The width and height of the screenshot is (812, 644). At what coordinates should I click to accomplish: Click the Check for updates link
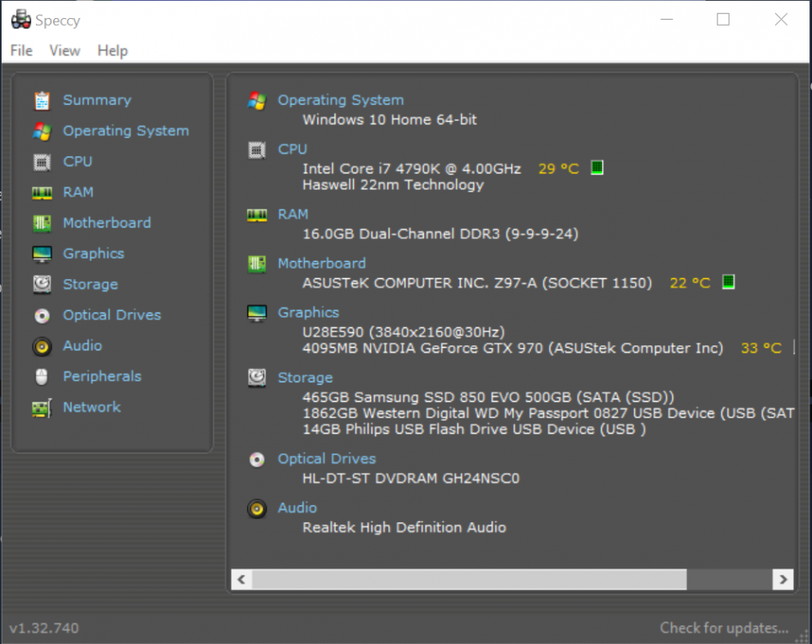click(x=724, y=628)
